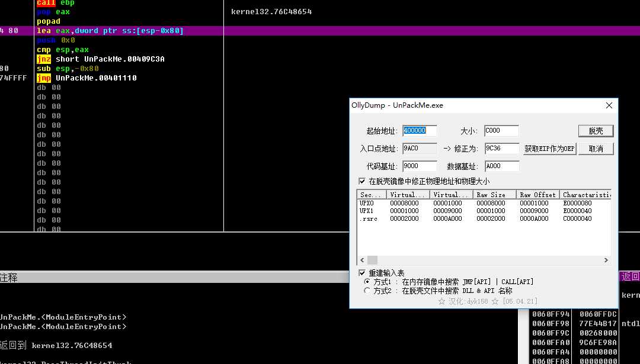This screenshot has height=364, width=640.
Task: Select the push 0x0 instruction
Action: 56,40
